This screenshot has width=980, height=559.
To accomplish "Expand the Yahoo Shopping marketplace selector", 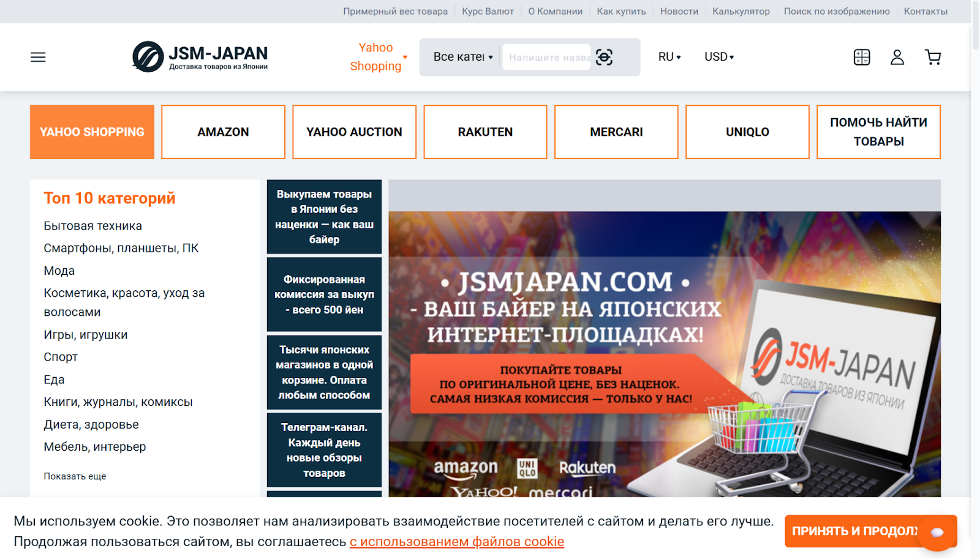I will tap(378, 57).
